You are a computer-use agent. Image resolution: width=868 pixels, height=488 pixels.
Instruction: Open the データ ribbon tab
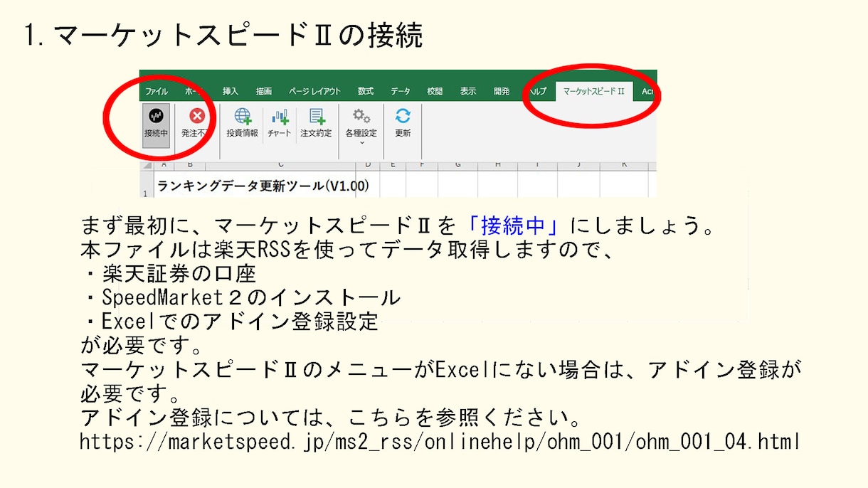click(x=401, y=91)
